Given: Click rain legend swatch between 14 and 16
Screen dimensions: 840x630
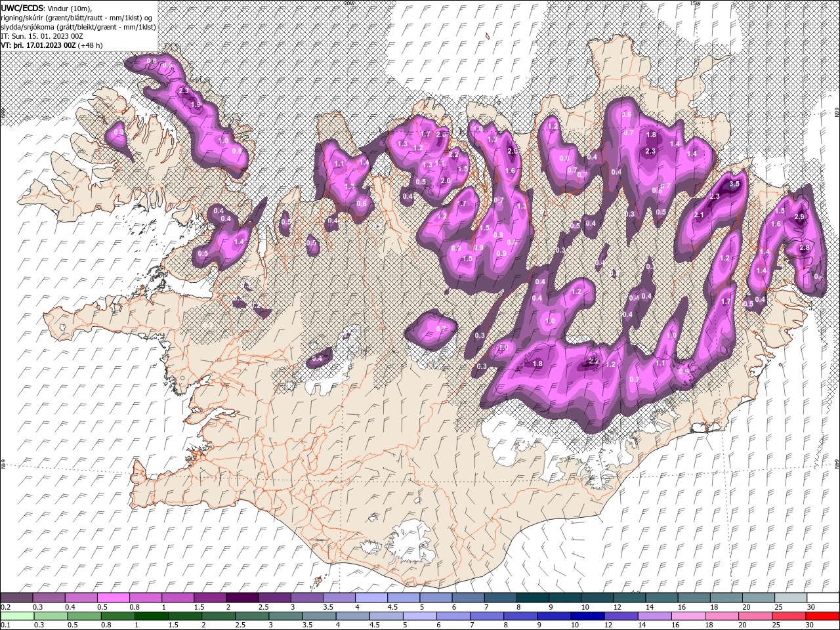Looking at the screenshot, I should coord(654,616).
